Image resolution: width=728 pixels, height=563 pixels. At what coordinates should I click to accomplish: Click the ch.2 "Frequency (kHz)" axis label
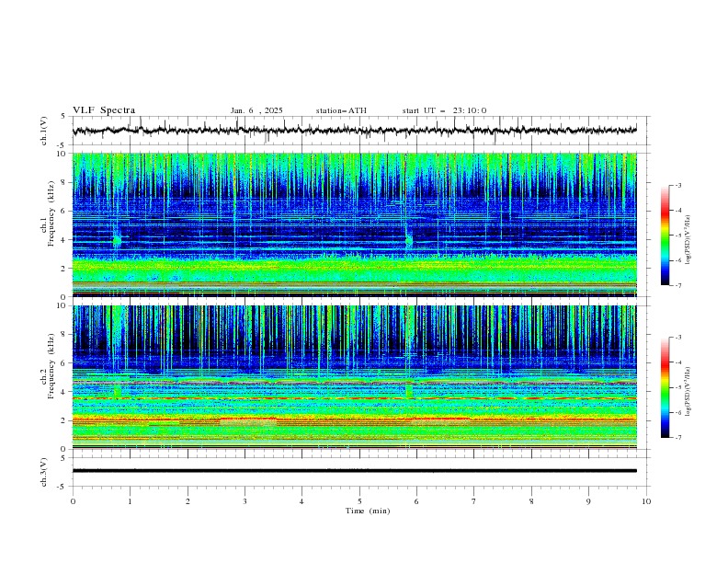(x=51, y=365)
